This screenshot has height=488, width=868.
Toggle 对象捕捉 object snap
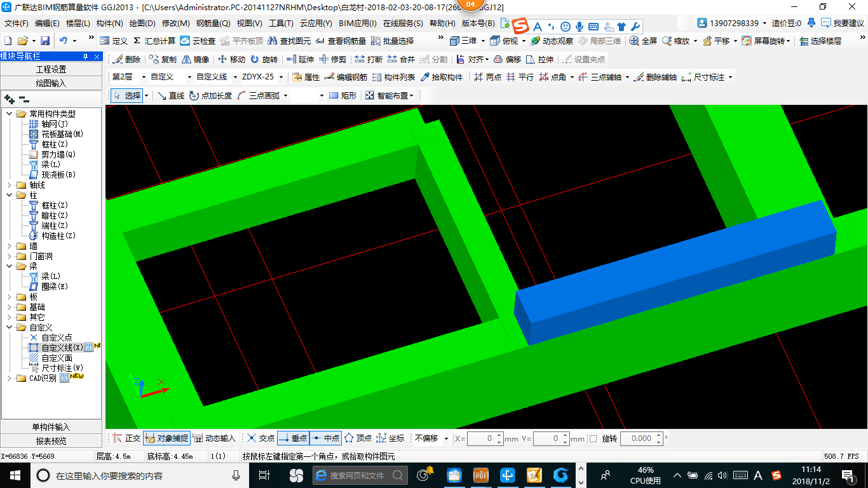[166, 438]
